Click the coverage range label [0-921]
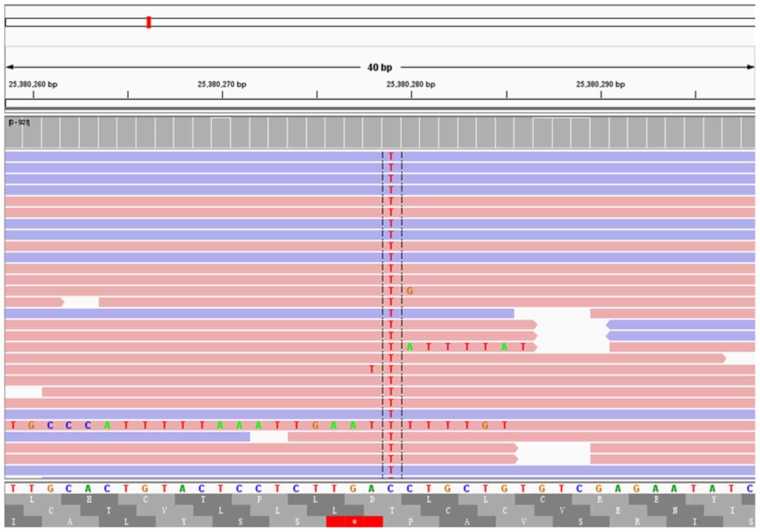Viewport: 760px width, 532px height. 19,122
